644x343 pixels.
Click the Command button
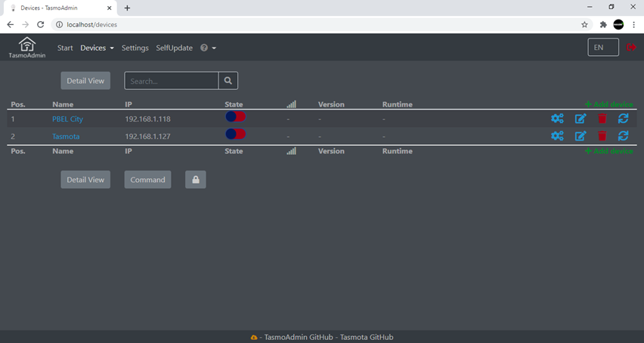click(147, 180)
